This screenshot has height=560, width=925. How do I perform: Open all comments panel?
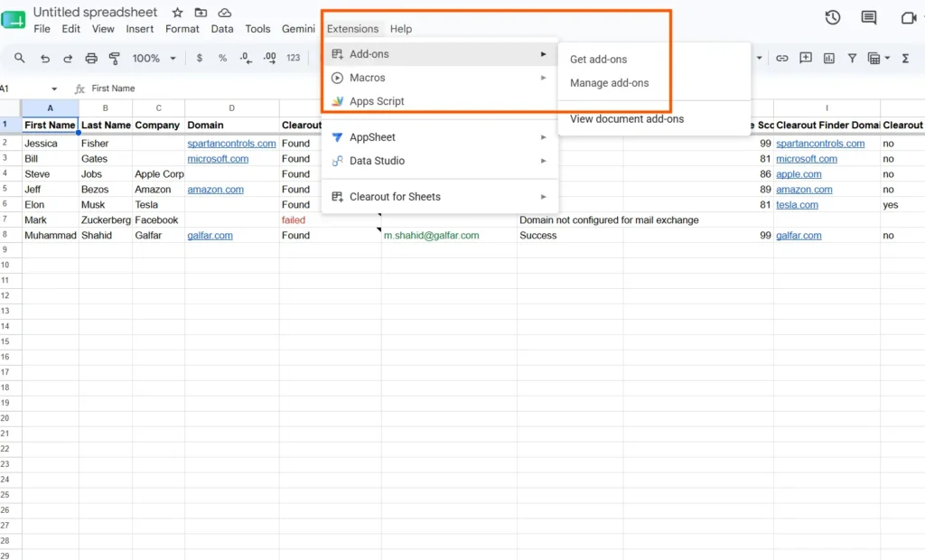click(x=868, y=18)
